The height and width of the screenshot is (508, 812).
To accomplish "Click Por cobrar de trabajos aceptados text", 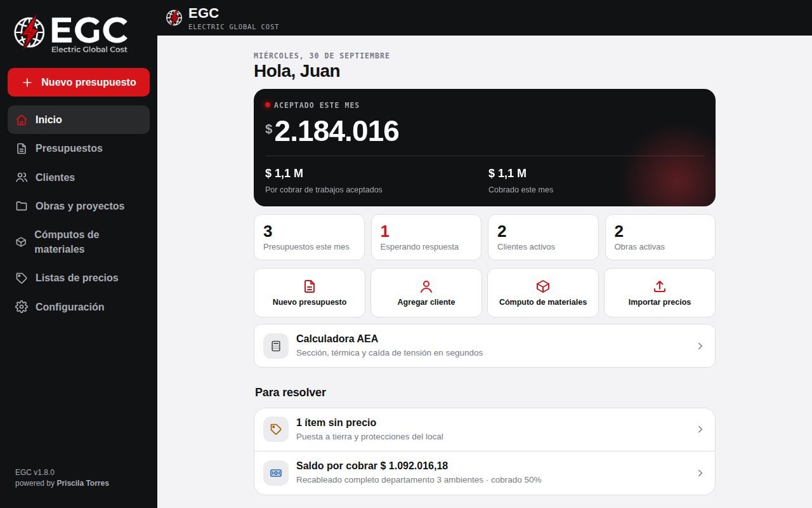I will point(324,190).
